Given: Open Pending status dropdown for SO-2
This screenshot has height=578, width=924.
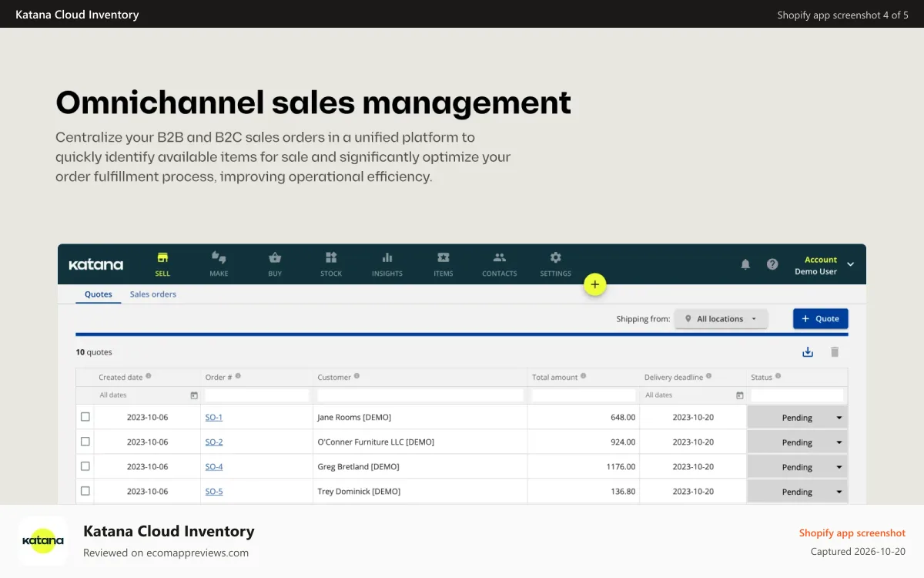Looking at the screenshot, I should point(798,442).
